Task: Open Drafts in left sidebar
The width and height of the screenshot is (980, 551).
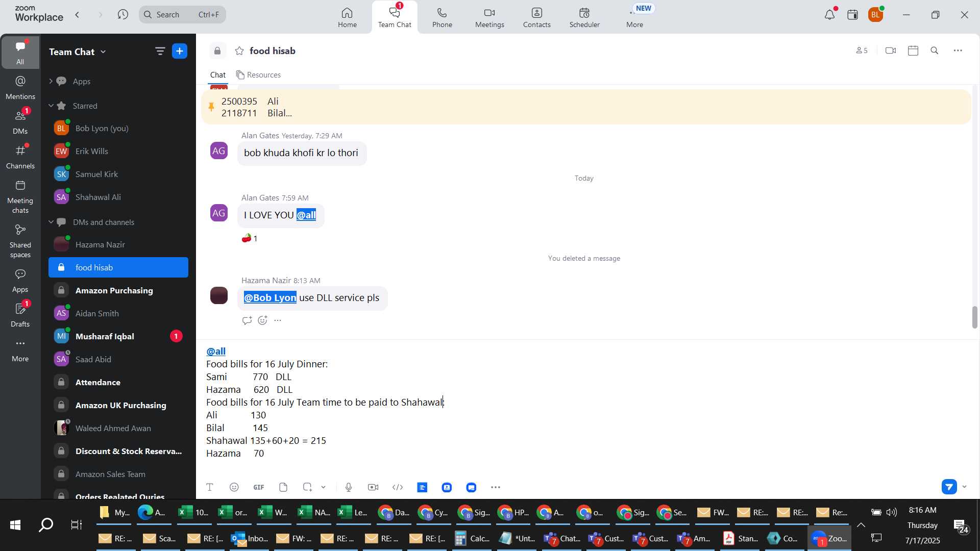Action: click(20, 315)
